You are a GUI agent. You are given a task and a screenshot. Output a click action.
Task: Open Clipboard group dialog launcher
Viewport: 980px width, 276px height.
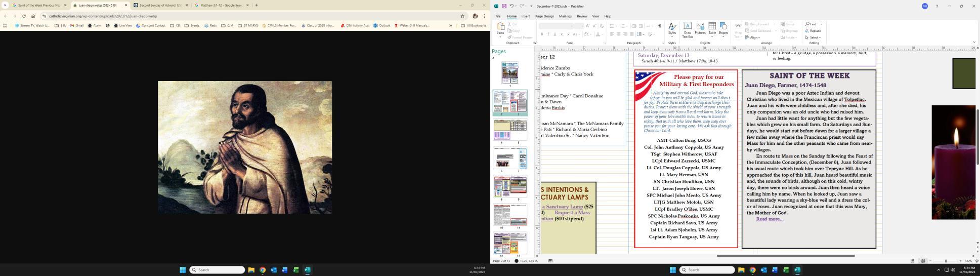(534, 43)
